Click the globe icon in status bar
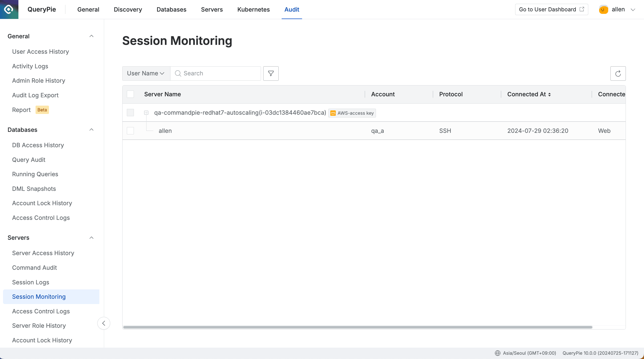Image resolution: width=644 pixels, height=359 pixels. (x=498, y=353)
